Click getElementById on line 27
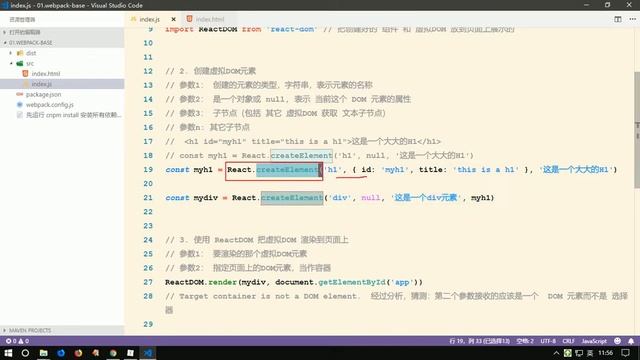This screenshot has height=360, width=640. pyautogui.click(x=352, y=282)
